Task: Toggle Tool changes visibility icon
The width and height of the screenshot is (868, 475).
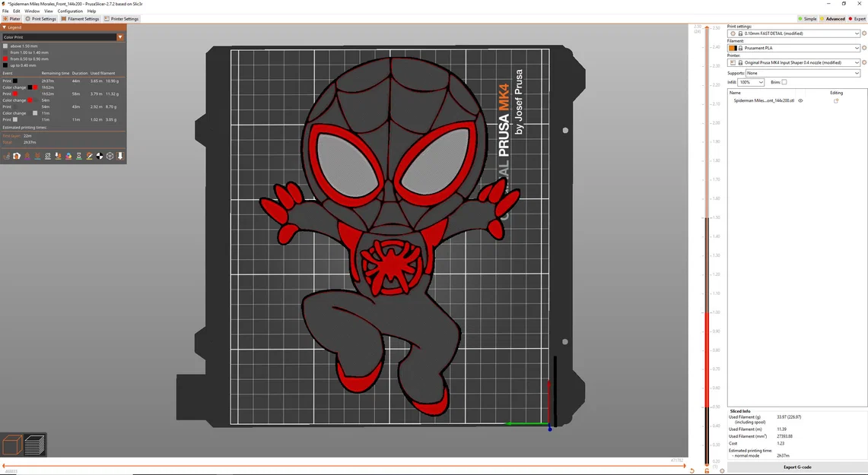Action: coord(58,156)
